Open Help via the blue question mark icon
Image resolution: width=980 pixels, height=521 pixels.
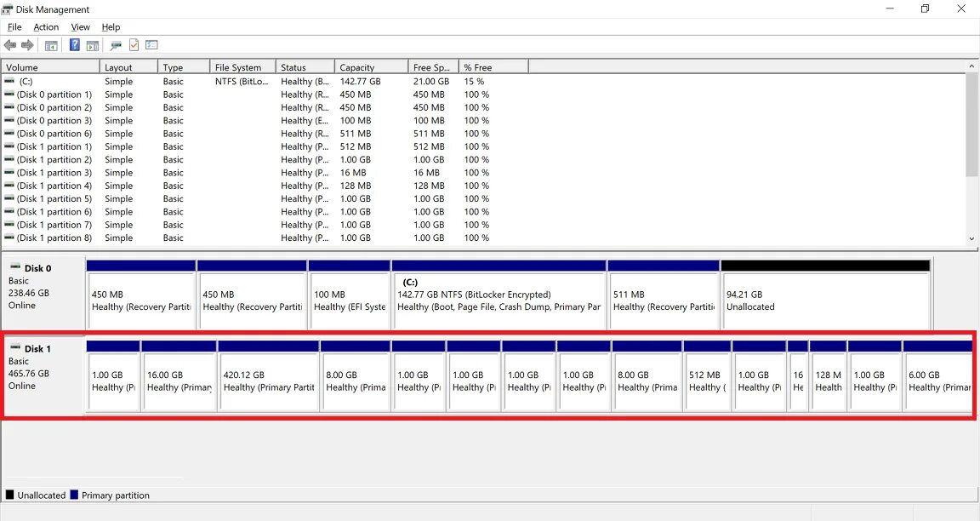(x=74, y=45)
